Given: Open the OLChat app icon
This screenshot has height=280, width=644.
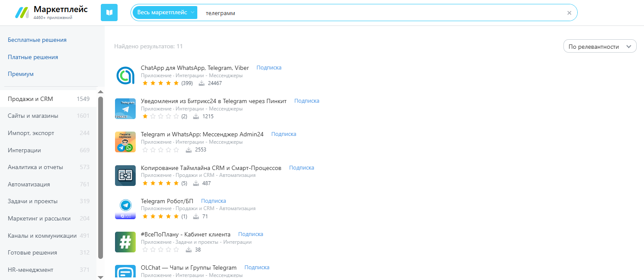Looking at the screenshot, I should 125,272.
